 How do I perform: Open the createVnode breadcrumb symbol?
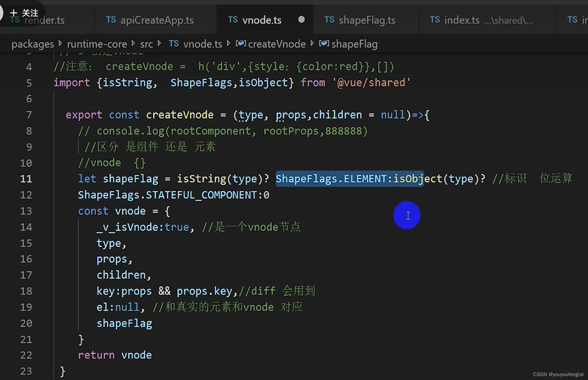(x=277, y=44)
